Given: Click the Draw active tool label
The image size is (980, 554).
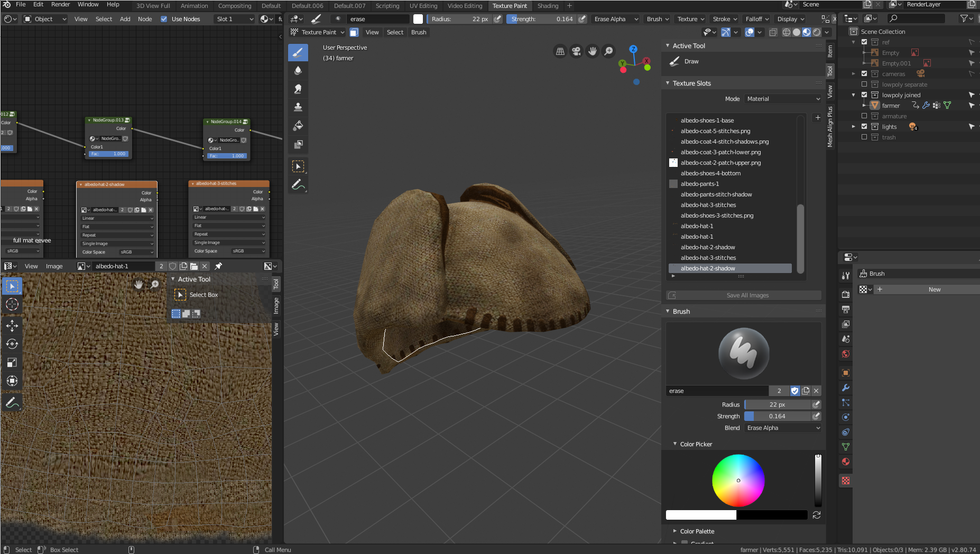Looking at the screenshot, I should pos(691,61).
